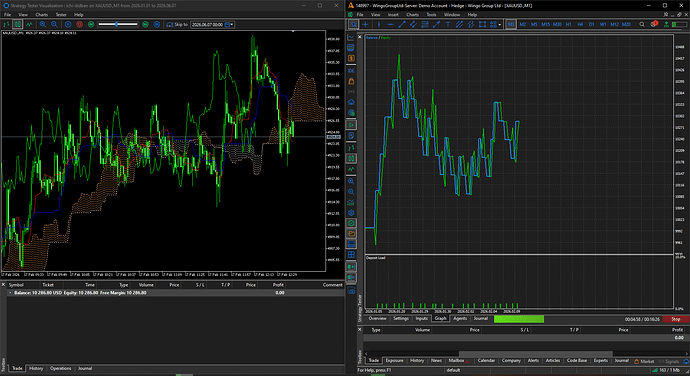Click the trendline drawing tool

pos(401,25)
